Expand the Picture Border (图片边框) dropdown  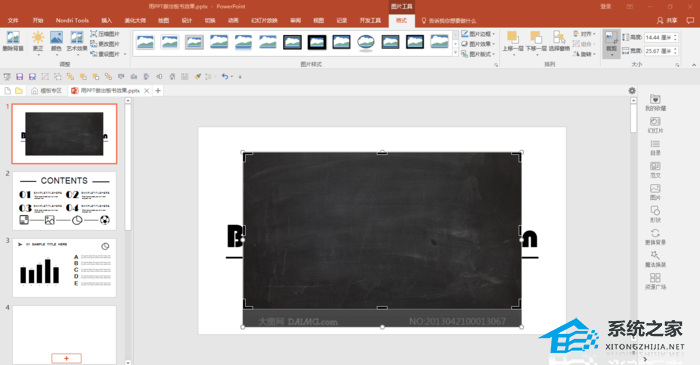pos(478,34)
